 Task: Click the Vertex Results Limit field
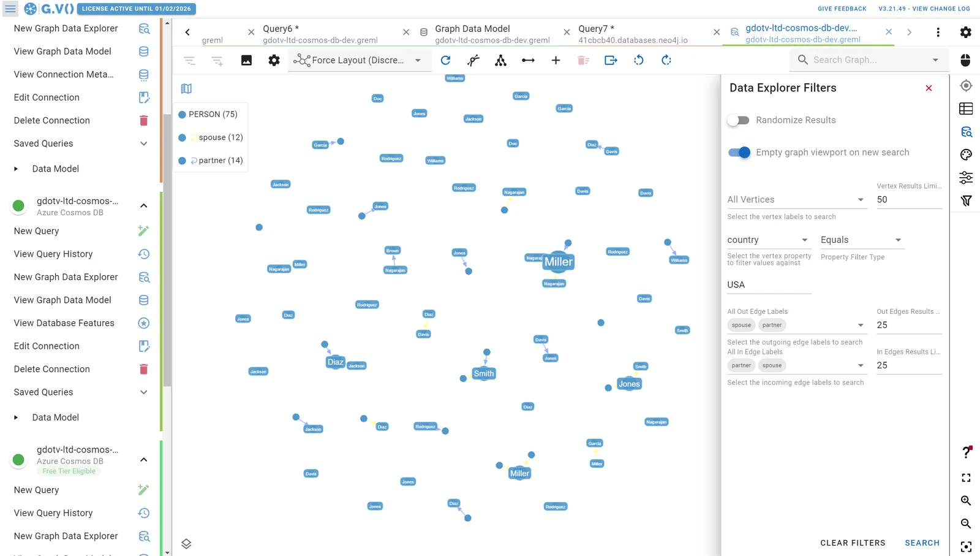(x=909, y=200)
